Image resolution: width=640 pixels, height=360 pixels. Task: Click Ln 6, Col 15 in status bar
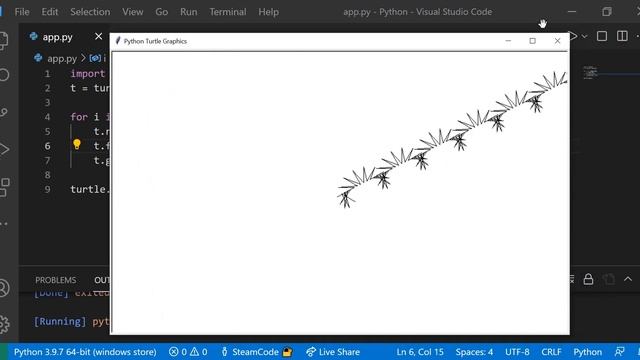tap(420, 352)
